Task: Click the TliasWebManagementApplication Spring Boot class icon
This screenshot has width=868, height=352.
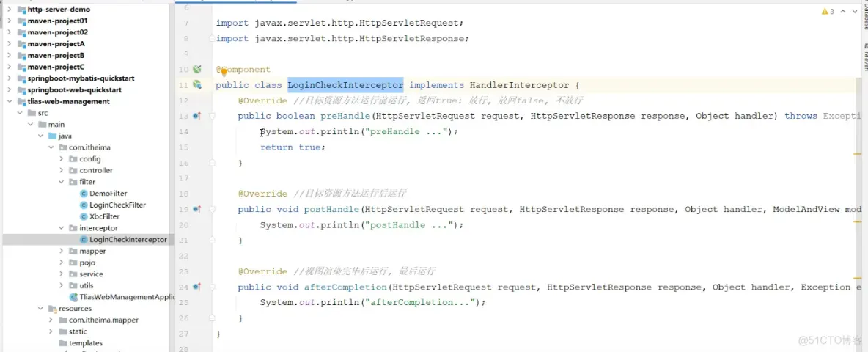Action: (73, 297)
